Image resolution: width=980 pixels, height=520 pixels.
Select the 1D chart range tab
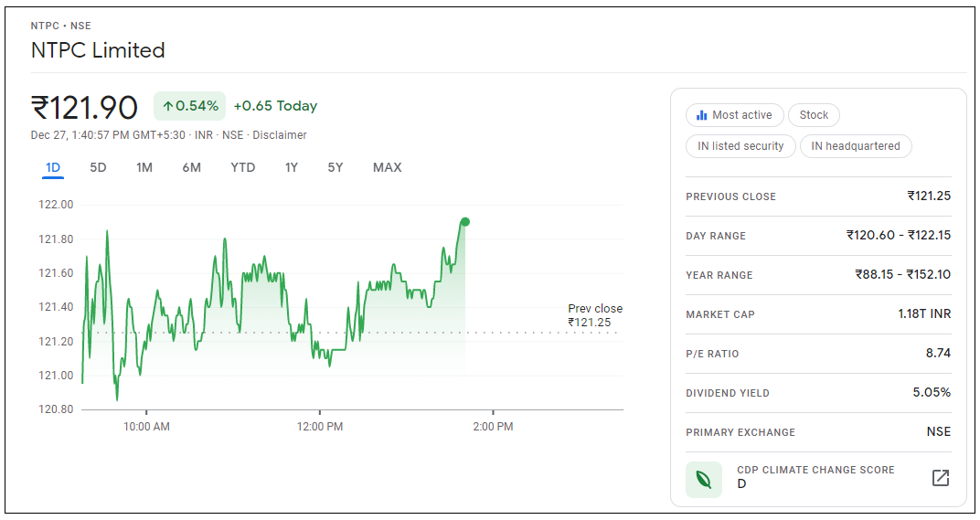(x=53, y=167)
